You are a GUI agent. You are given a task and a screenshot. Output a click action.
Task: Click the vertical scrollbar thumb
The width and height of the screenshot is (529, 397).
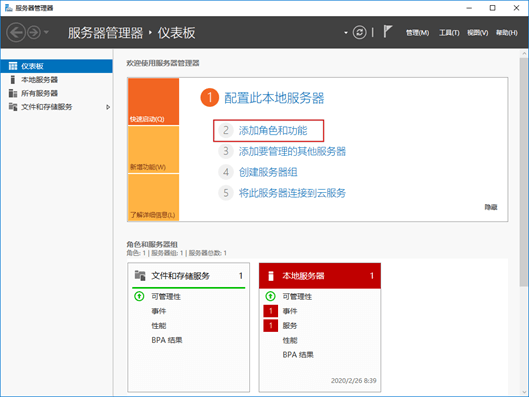click(524, 172)
